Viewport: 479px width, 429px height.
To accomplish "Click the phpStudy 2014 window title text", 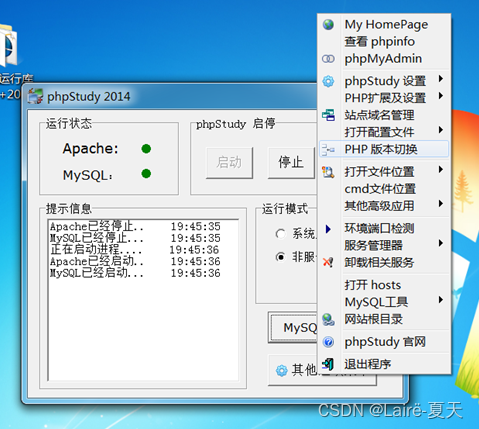I will pyautogui.click(x=89, y=97).
